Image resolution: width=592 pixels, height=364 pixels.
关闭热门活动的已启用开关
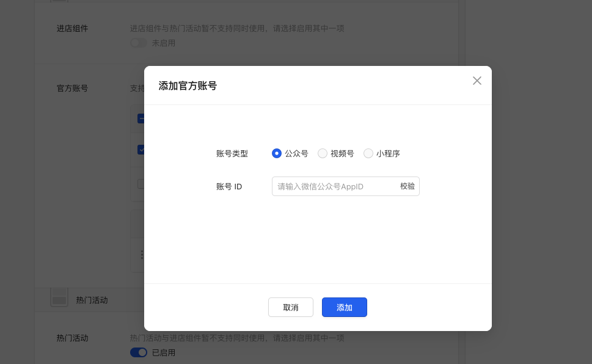coord(139,352)
